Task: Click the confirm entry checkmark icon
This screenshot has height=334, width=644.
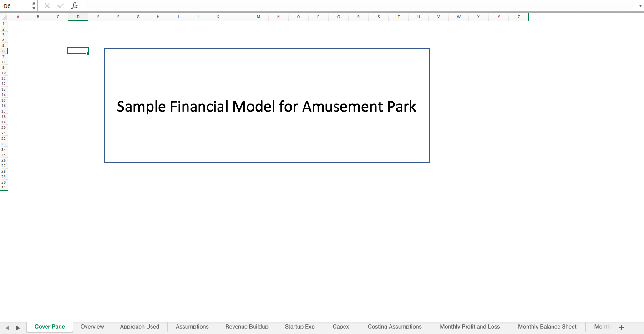Action: pos(61,6)
